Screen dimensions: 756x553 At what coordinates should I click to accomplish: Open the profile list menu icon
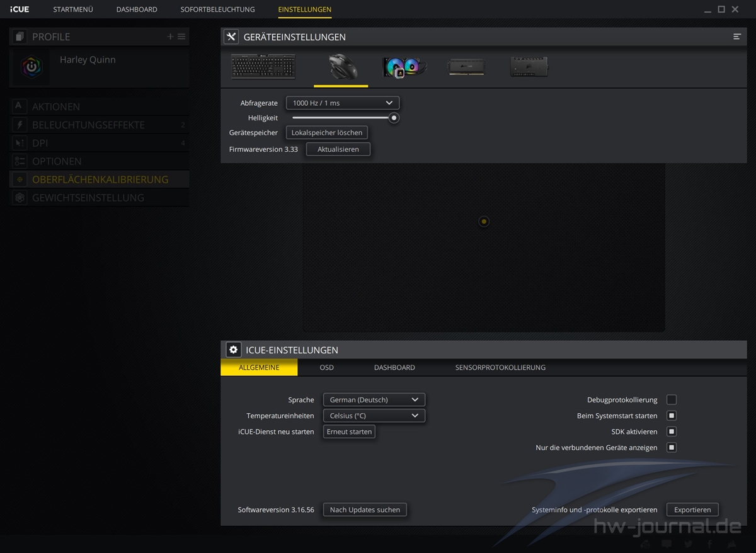click(x=181, y=37)
